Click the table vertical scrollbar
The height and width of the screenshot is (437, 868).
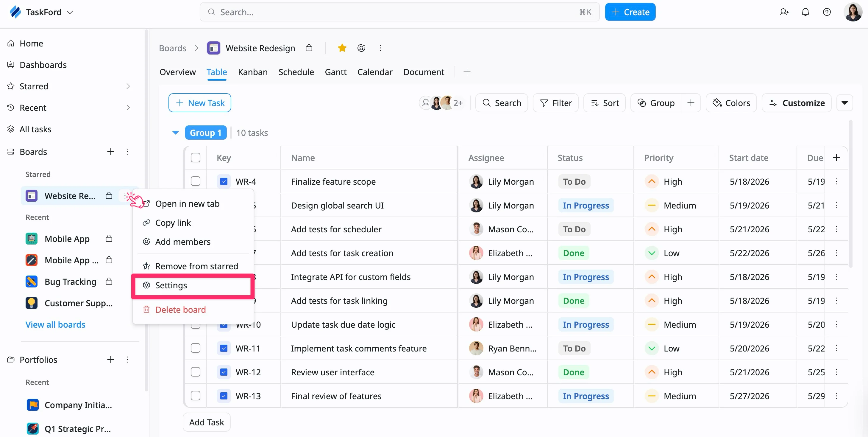851,194
